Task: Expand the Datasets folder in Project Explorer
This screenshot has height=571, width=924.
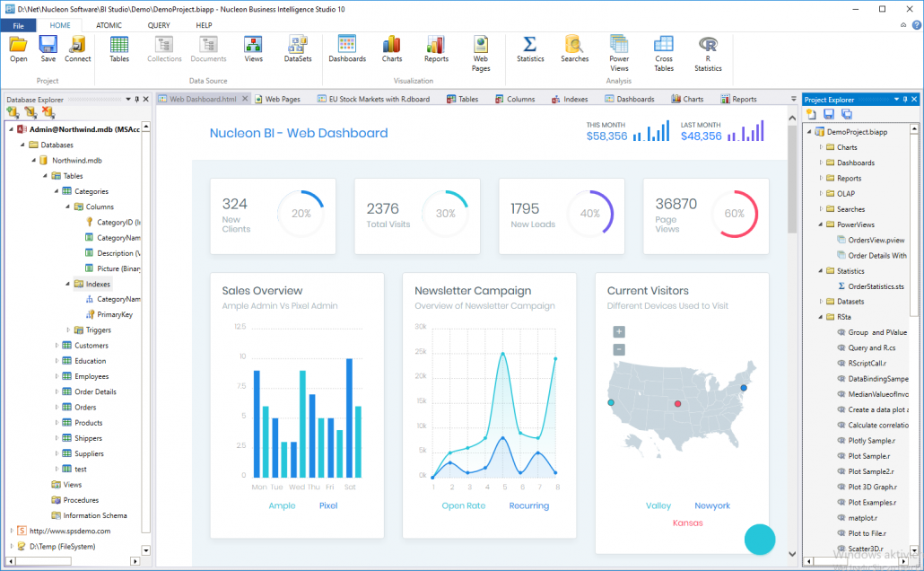Action: 820,301
